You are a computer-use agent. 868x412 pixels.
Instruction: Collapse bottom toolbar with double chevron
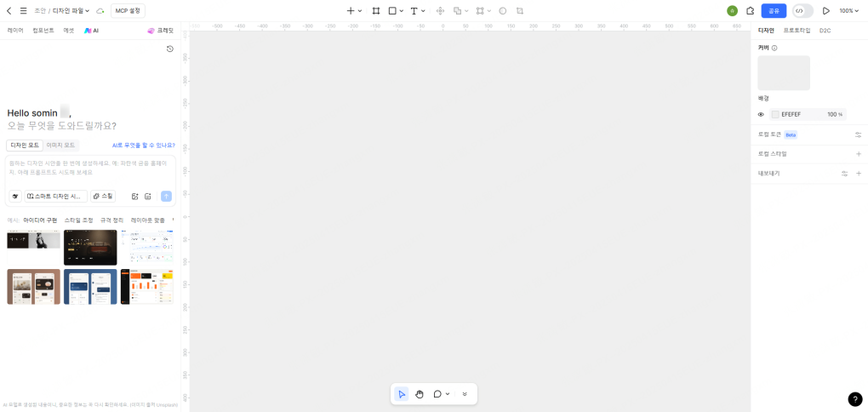[465, 394]
